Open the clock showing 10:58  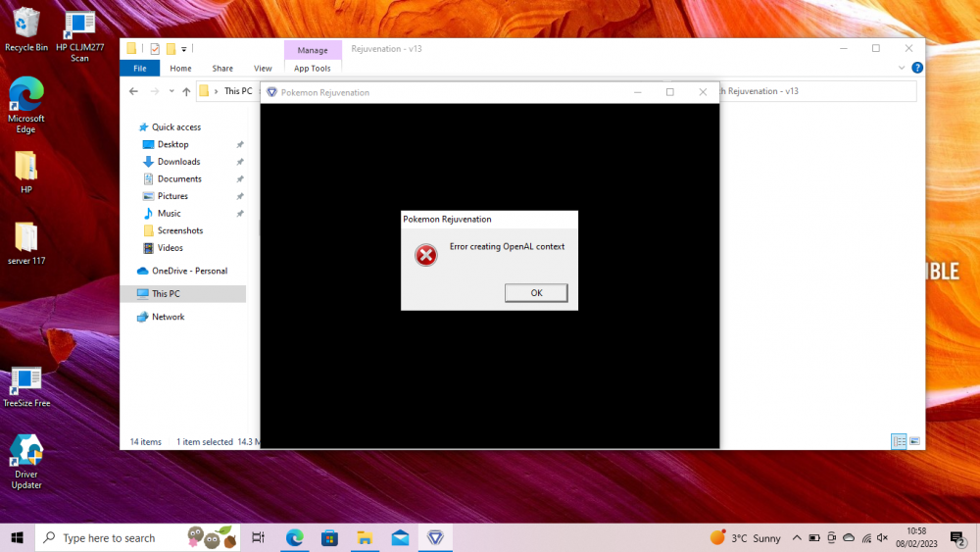916,537
